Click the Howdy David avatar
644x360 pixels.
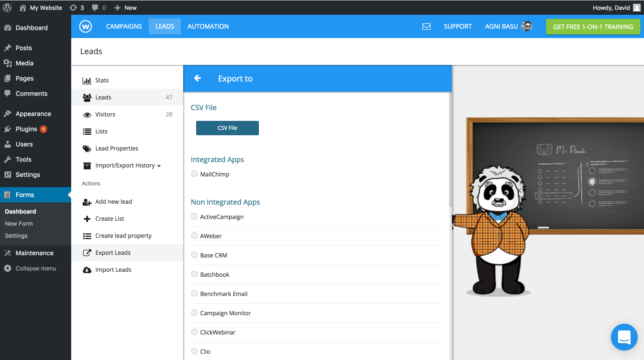pyautogui.click(x=636, y=8)
